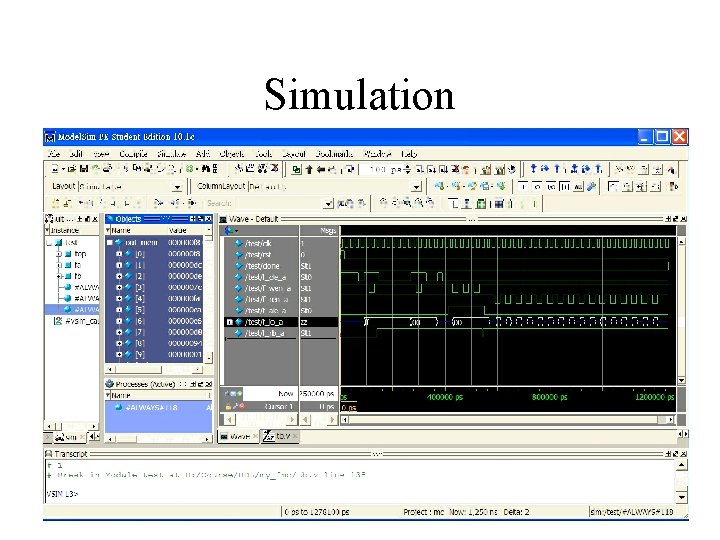Click the VSIM 13> transcript prompt
Screen dimensions: 720x540
point(62,494)
